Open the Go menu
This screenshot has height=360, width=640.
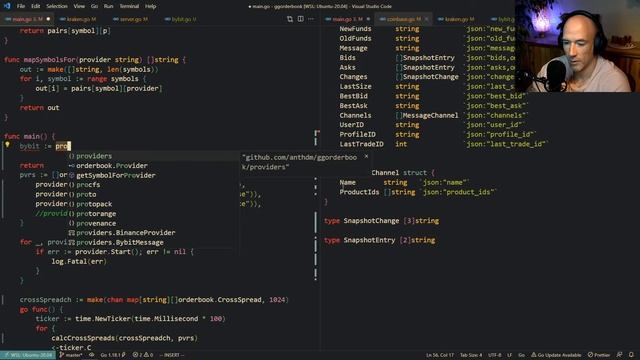point(94,6)
